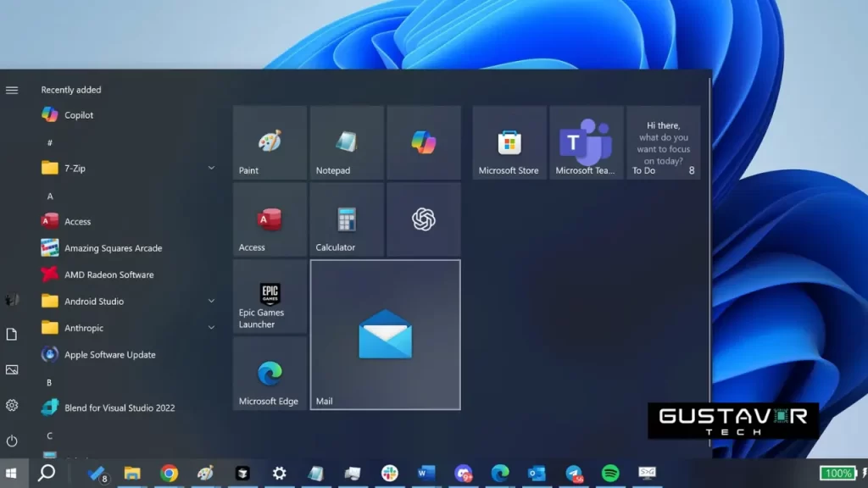Launch the ChatGPT tile

424,219
